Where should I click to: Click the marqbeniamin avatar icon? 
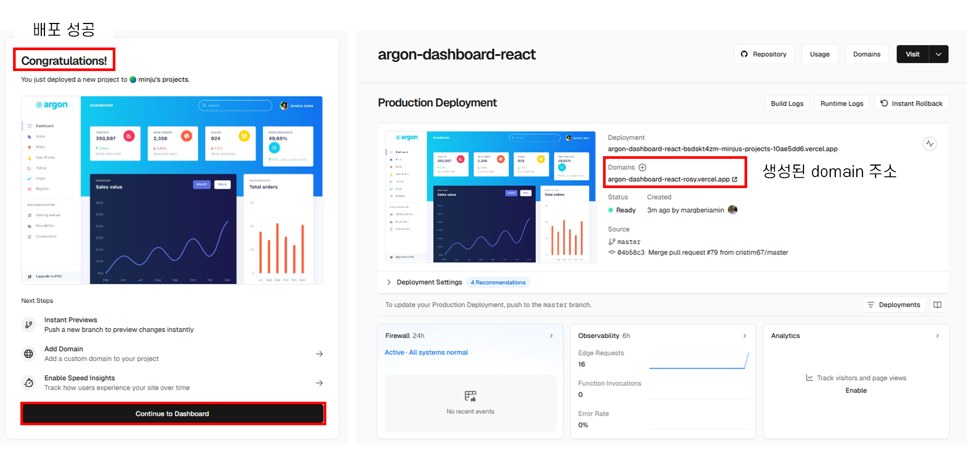pyautogui.click(x=733, y=210)
